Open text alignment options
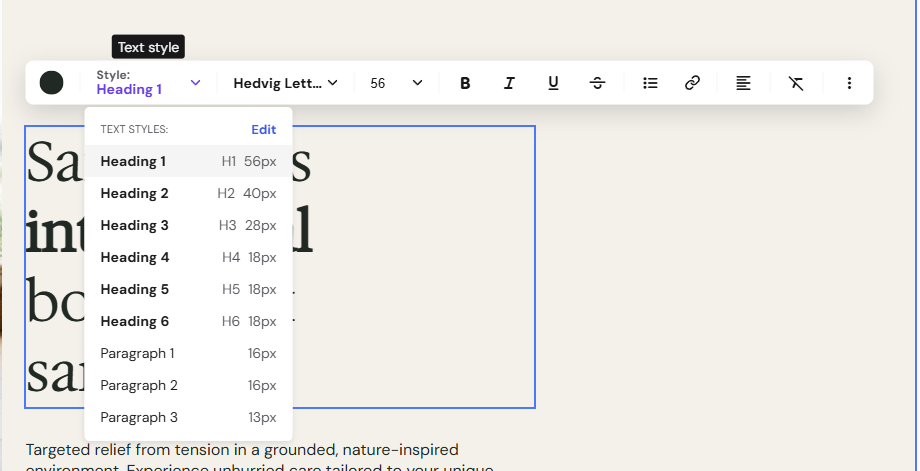Screen dimensions: 920x471 [743, 83]
